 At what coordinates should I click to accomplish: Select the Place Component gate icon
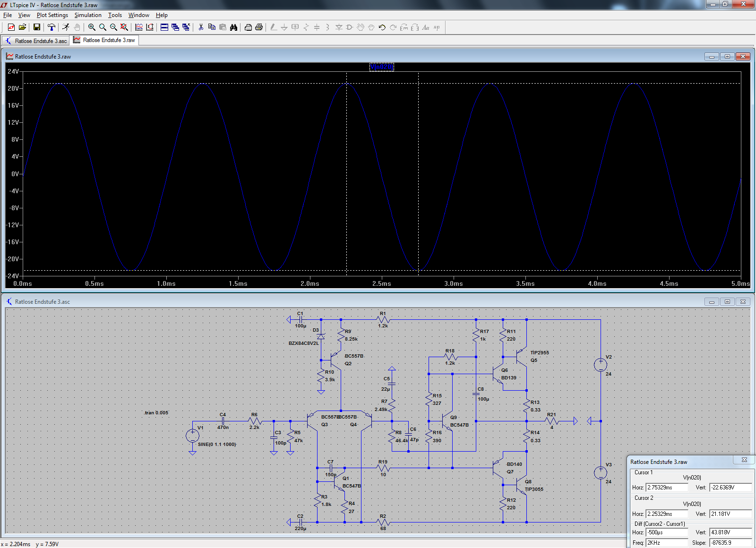(x=350, y=27)
